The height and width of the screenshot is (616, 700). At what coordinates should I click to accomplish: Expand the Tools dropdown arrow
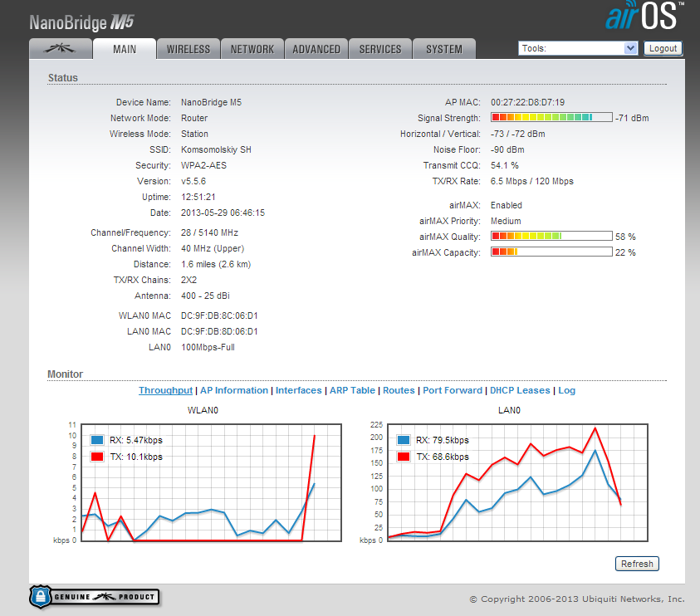coord(630,48)
